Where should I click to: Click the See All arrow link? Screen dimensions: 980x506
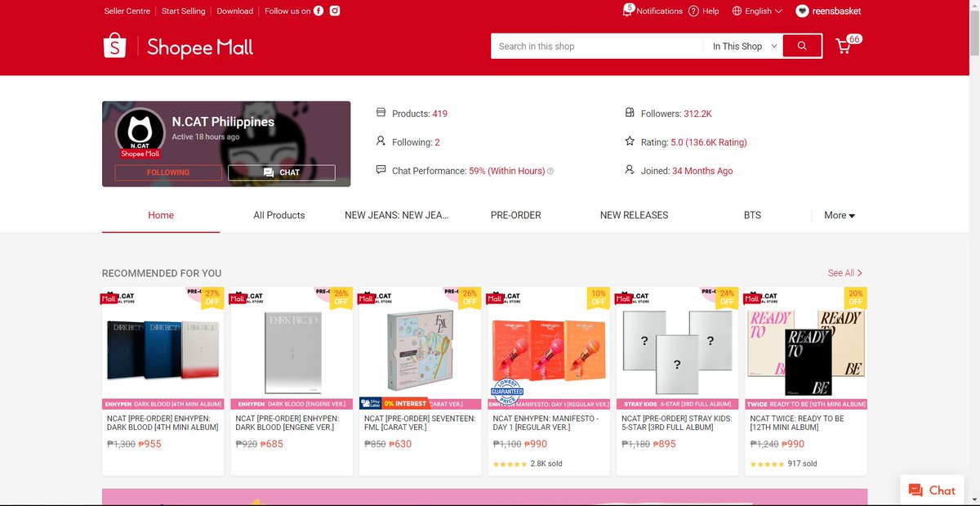click(845, 273)
